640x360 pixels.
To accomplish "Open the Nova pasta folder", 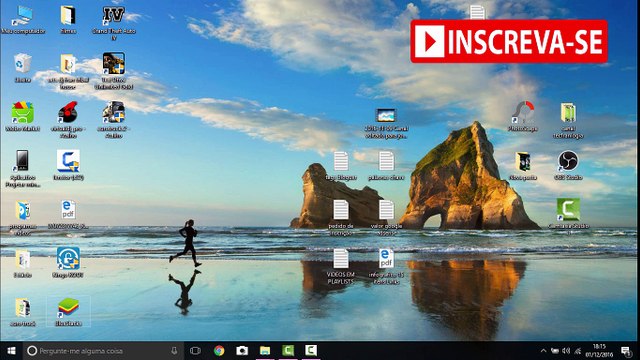I will 523,166.
